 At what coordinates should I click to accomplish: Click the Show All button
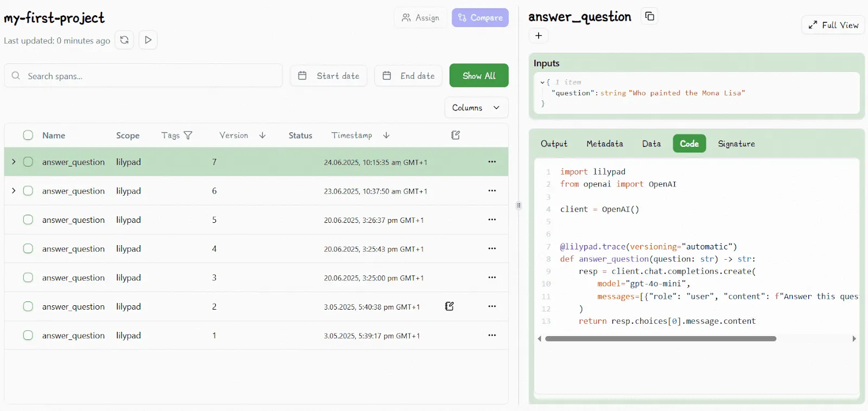tap(478, 76)
